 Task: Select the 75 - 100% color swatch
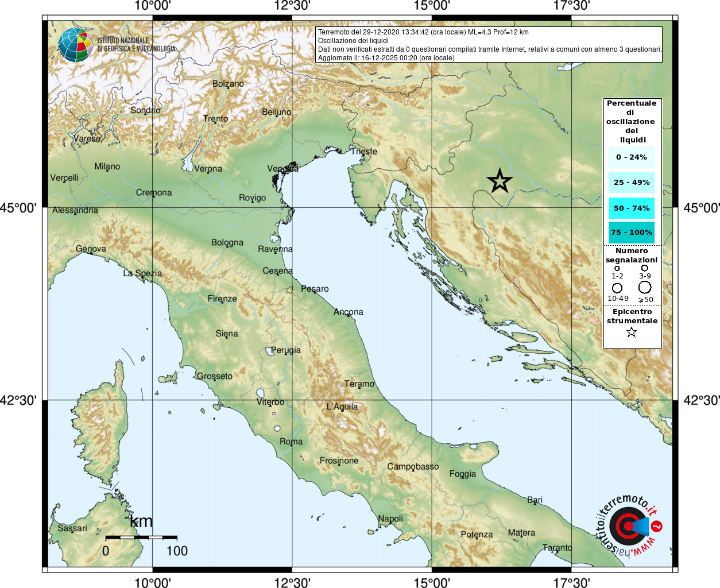point(632,232)
